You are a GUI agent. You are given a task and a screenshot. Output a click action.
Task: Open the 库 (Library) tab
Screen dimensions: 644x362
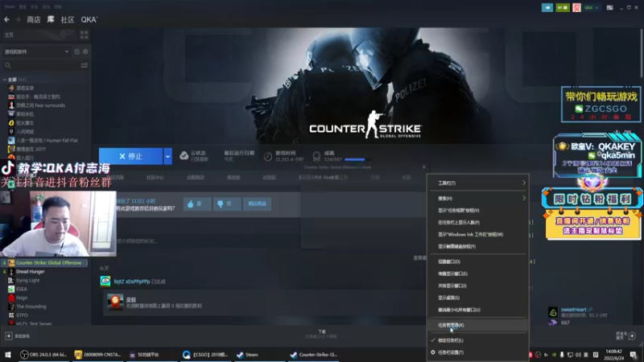point(51,19)
